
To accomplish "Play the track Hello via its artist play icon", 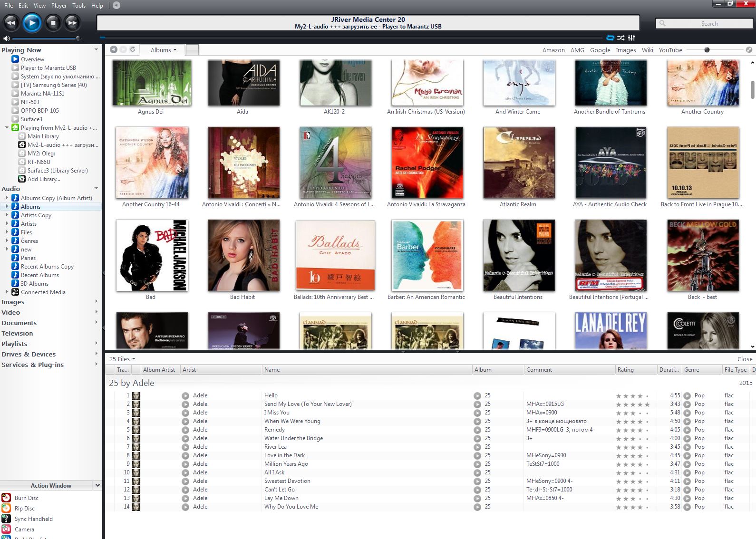I will point(185,395).
